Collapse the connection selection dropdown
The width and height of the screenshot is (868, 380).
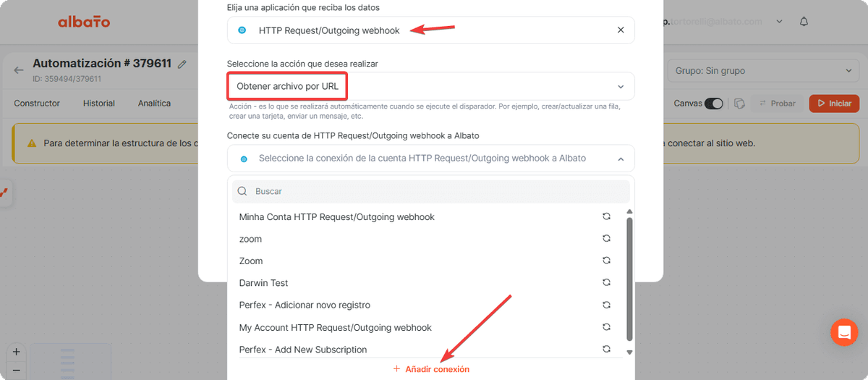(x=620, y=159)
